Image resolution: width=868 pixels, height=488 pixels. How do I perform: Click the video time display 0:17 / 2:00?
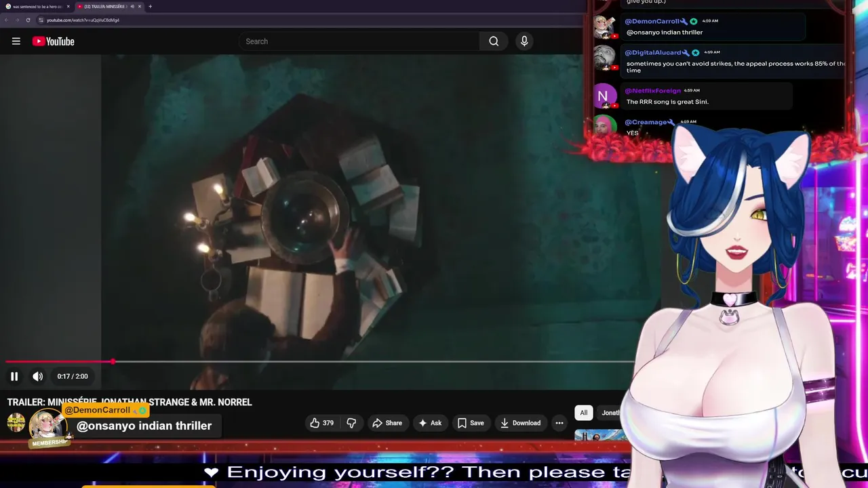click(x=73, y=376)
